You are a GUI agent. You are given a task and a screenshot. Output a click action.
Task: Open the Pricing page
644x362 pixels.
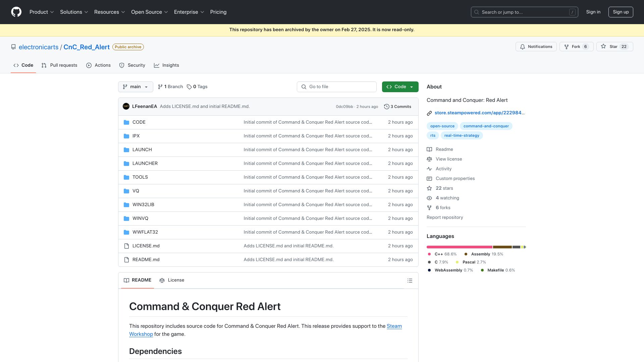click(218, 12)
